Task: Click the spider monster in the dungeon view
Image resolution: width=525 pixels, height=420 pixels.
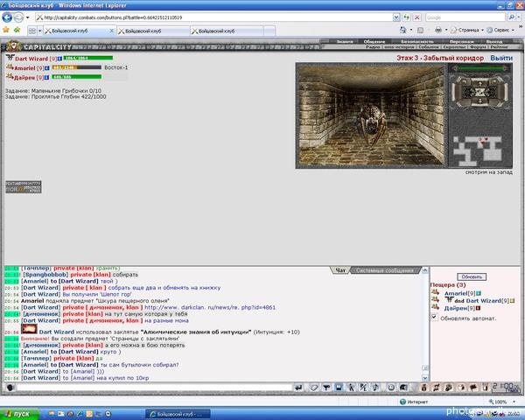Action: pyautogui.click(x=371, y=124)
